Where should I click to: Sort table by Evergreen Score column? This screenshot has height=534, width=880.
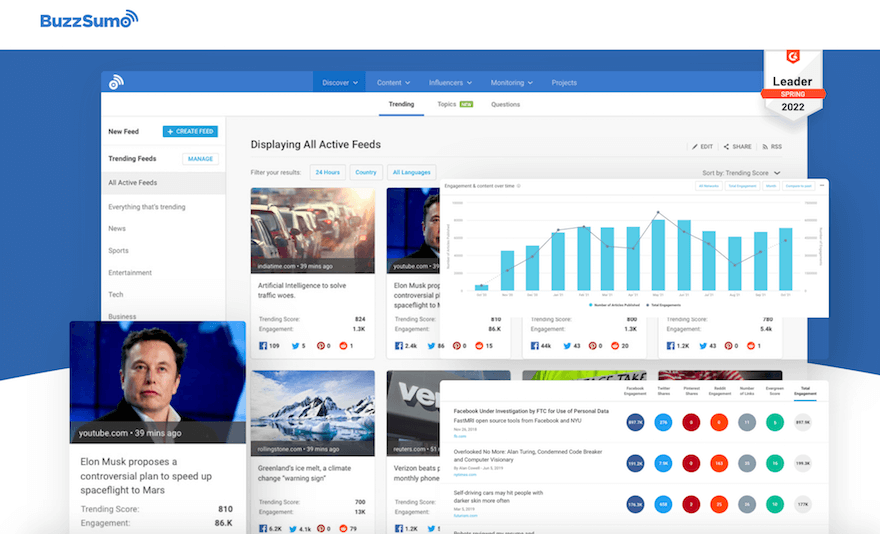point(774,391)
